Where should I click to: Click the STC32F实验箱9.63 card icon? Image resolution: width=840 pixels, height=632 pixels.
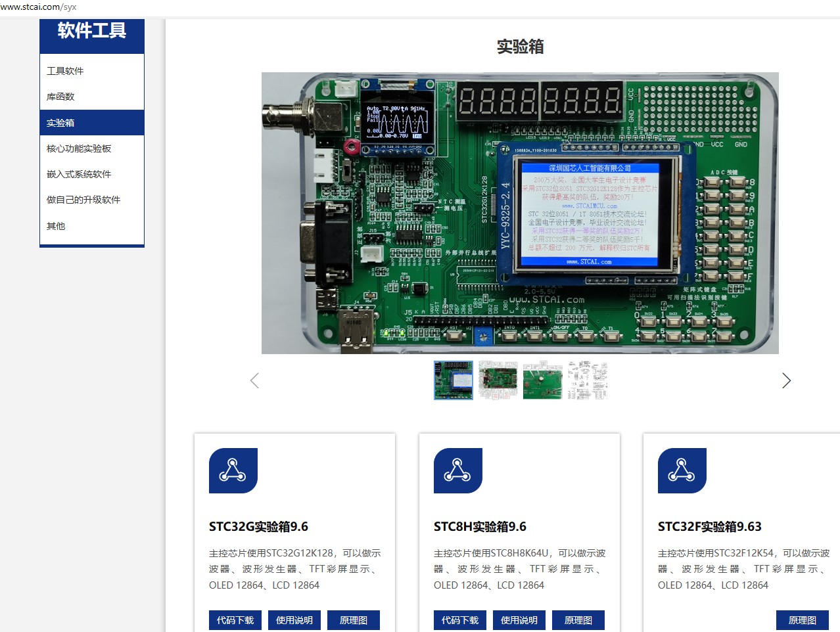(x=682, y=470)
